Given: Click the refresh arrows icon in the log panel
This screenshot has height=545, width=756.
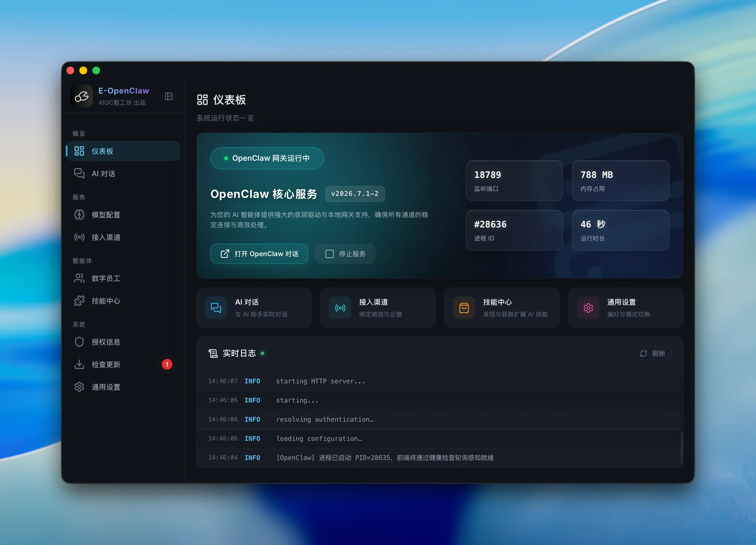Looking at the screenshot, I should pyautogui.click(x=643, y=353).
